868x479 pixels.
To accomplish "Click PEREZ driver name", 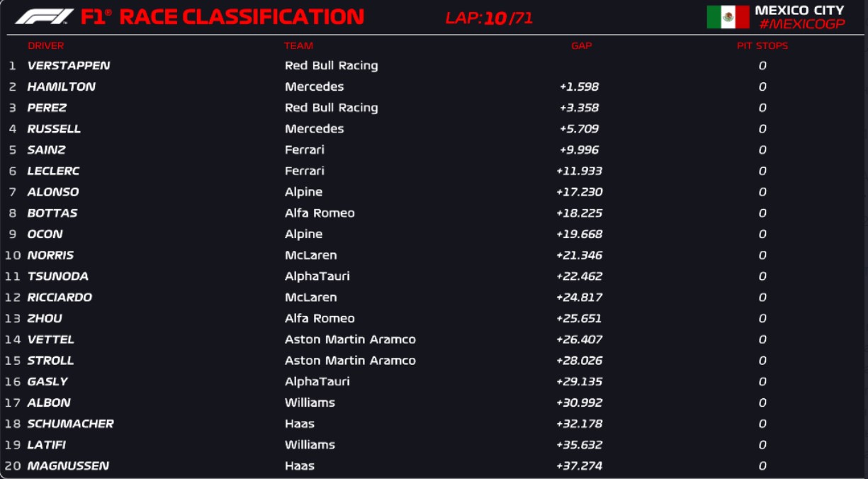I will 47,108.
